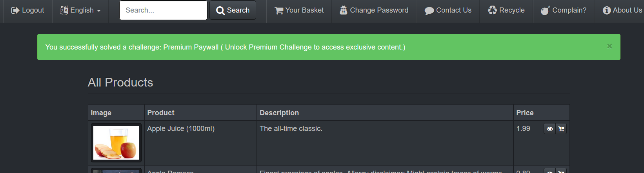View Apple Juice details eye icon
The image size is (644, 173).
pos(550,129)
